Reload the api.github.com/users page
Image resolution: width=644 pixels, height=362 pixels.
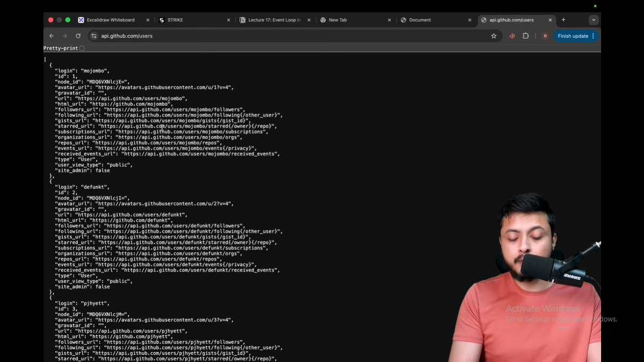78,36
